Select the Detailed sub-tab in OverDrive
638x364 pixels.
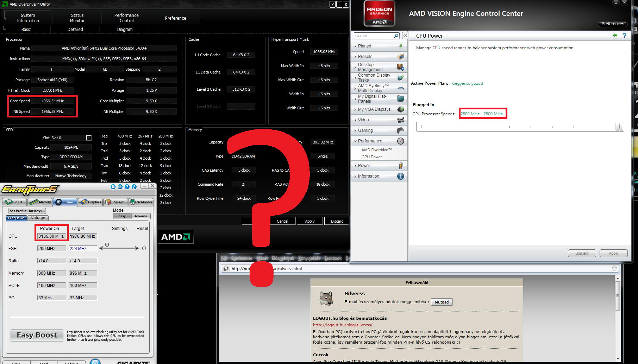pyautogui.click(x=75, y=30)
